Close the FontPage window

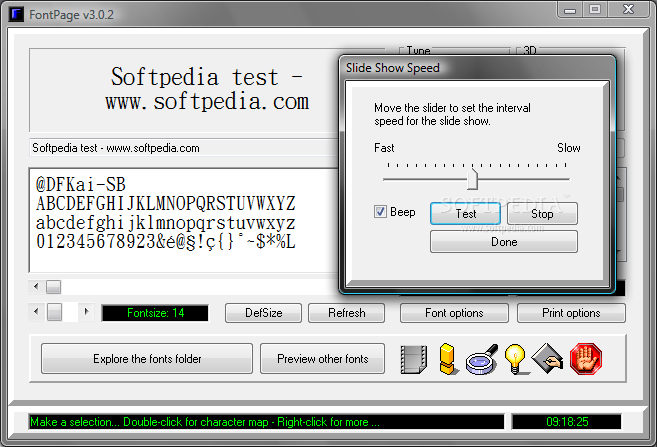[629, 10]
